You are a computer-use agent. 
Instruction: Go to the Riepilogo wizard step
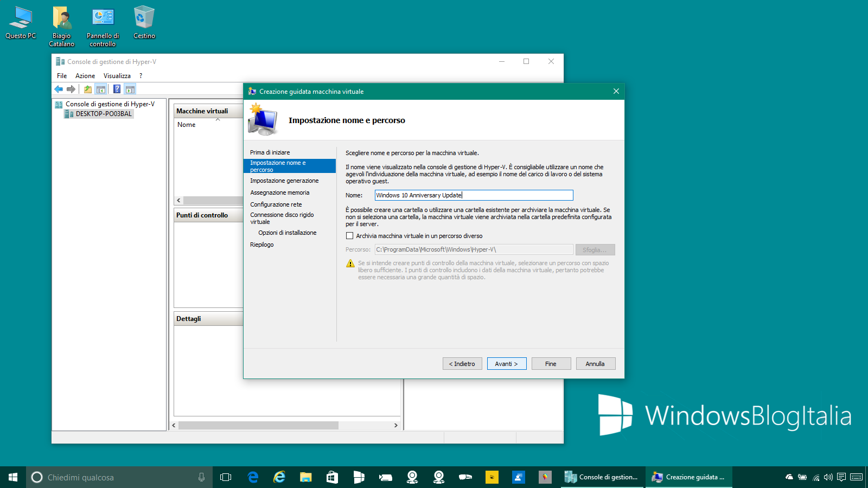(262, 245)
